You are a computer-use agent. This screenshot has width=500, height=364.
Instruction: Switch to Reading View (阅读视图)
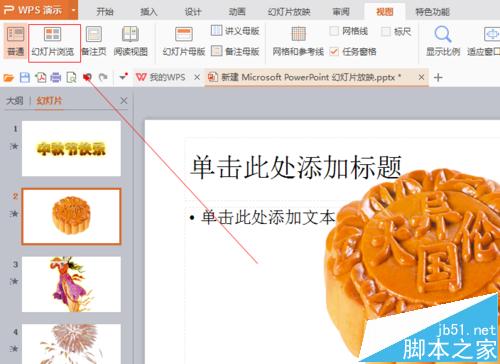click(130, 42)
